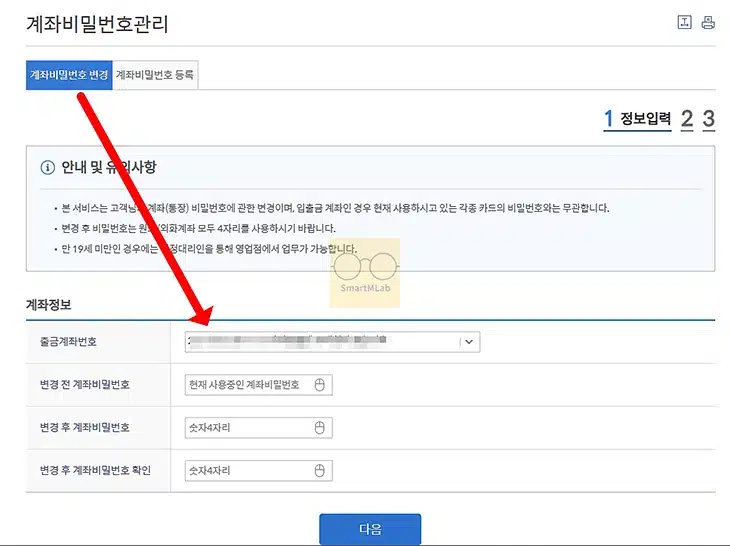
Task: Expand the 출금계좌번호 dropdown arrow
Action: [470, 342]
